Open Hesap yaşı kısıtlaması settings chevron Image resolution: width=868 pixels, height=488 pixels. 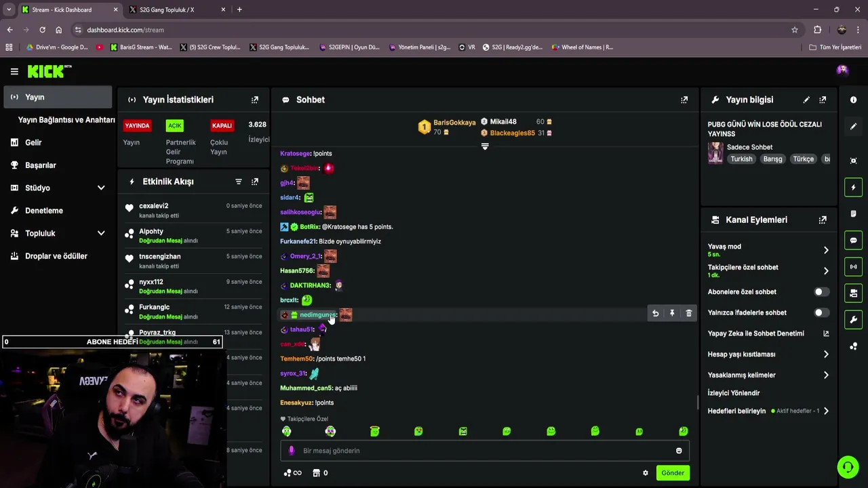825,354
